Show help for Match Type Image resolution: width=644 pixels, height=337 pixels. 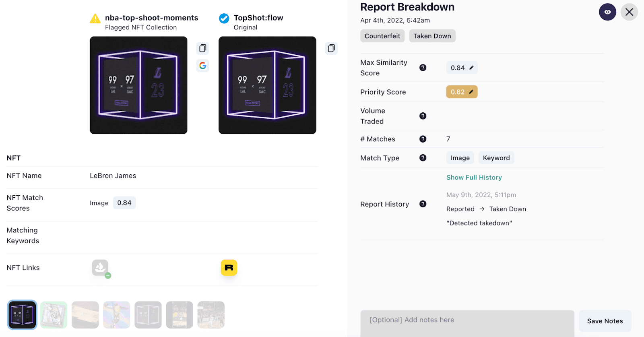[423, 158]
